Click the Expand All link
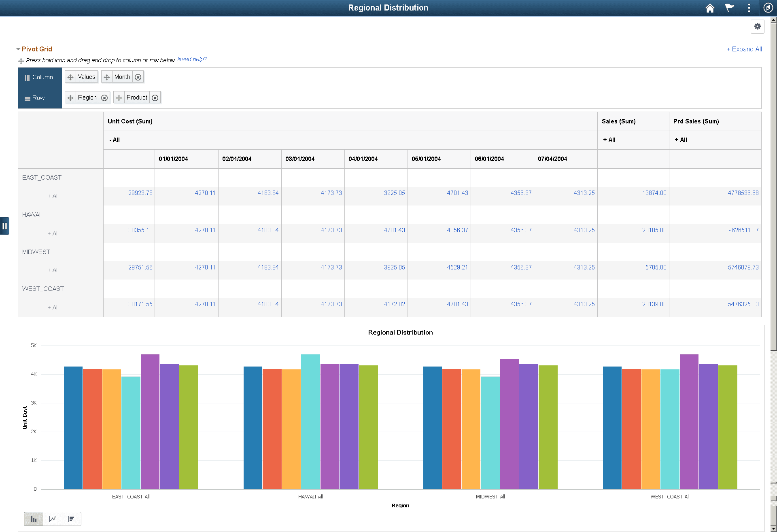This screenshot has height=532, width=777. click(x=744, y=49)
